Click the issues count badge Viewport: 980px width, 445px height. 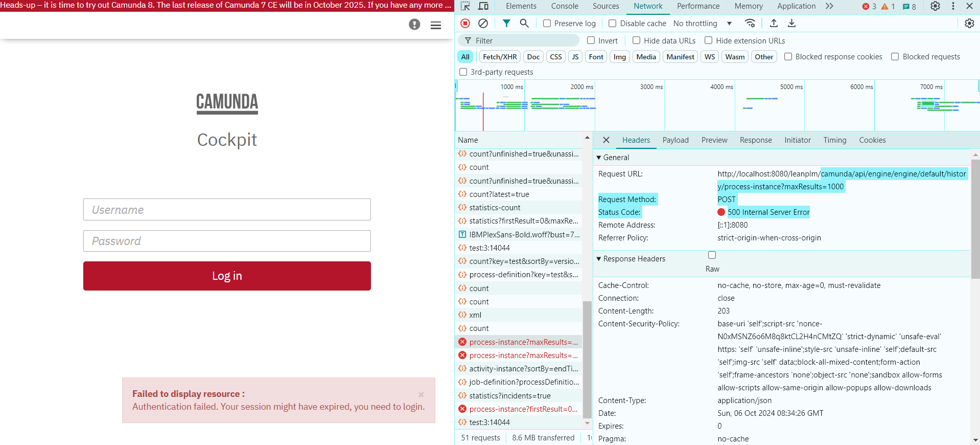click(909, 6)
